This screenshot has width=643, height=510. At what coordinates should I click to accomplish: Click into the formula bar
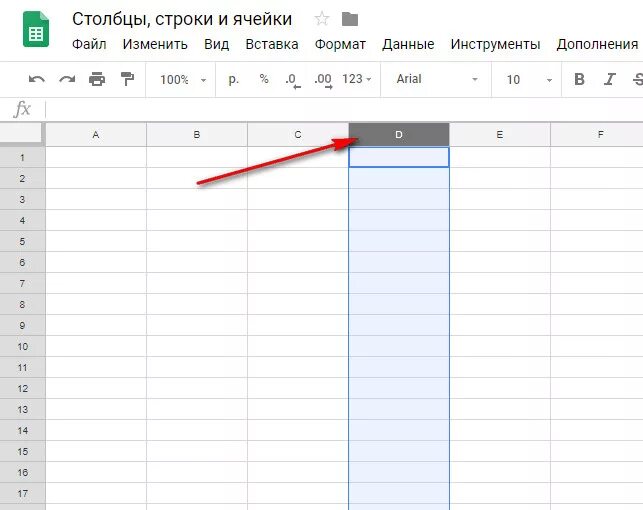tap(344, 109)
